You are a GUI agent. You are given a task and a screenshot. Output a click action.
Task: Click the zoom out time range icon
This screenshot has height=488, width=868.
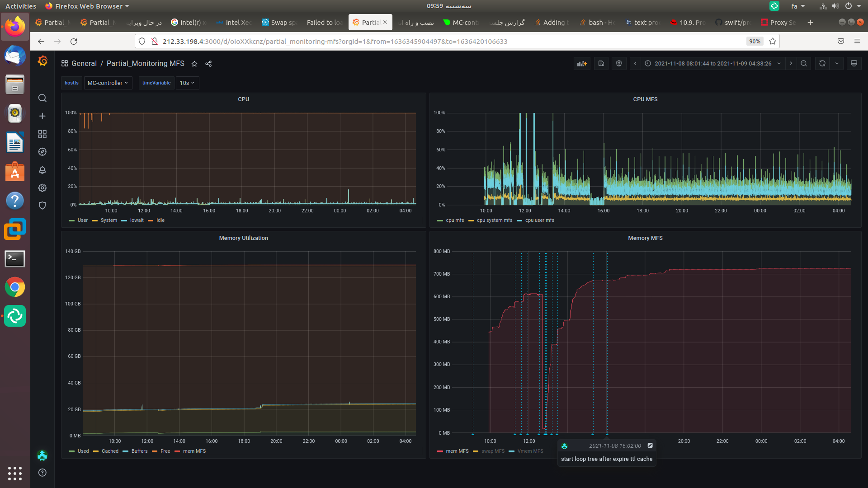click(804, 64)
